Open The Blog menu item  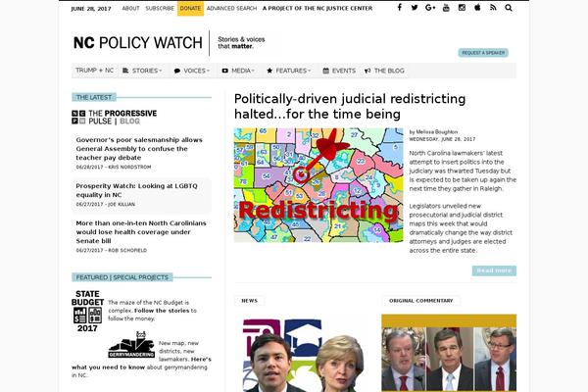pyautogui.click(x=385, y=71)
